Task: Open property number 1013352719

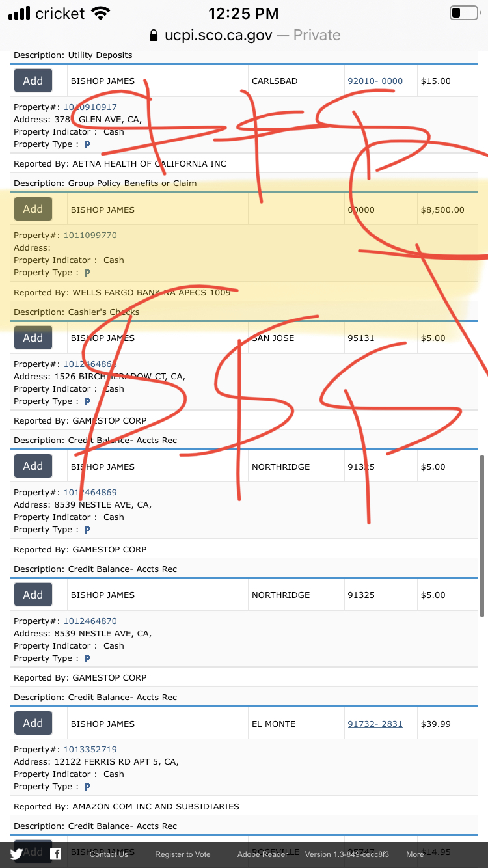Action: click(x=90, y=750)
